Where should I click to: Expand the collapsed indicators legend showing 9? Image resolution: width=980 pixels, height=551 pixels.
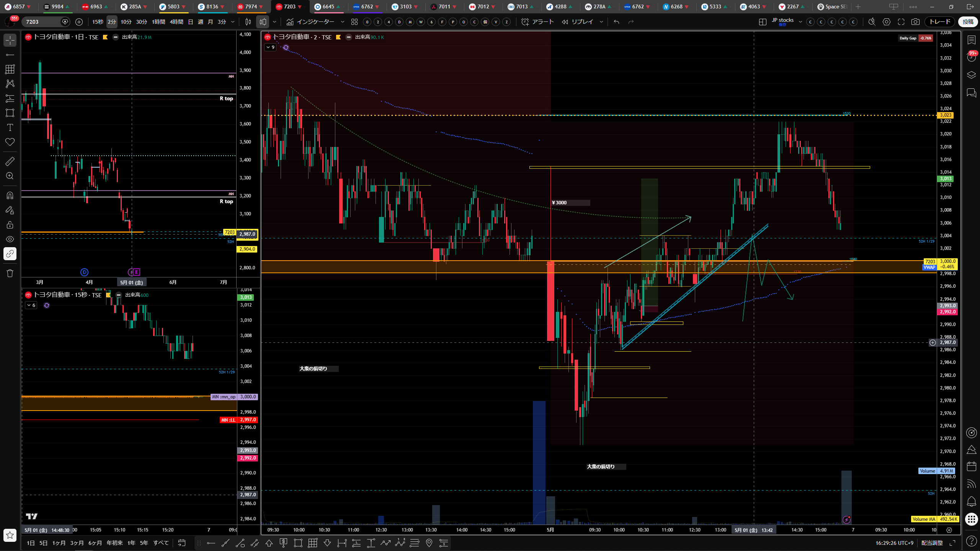(270, 47)
